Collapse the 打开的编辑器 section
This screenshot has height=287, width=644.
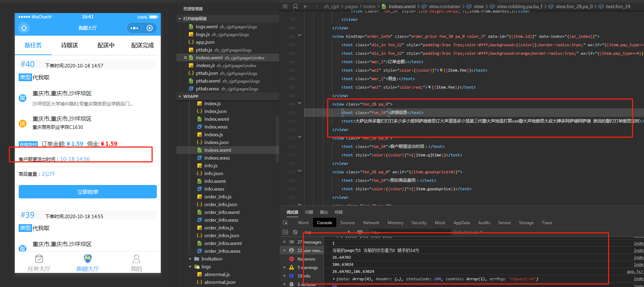[x=180, y=19]
